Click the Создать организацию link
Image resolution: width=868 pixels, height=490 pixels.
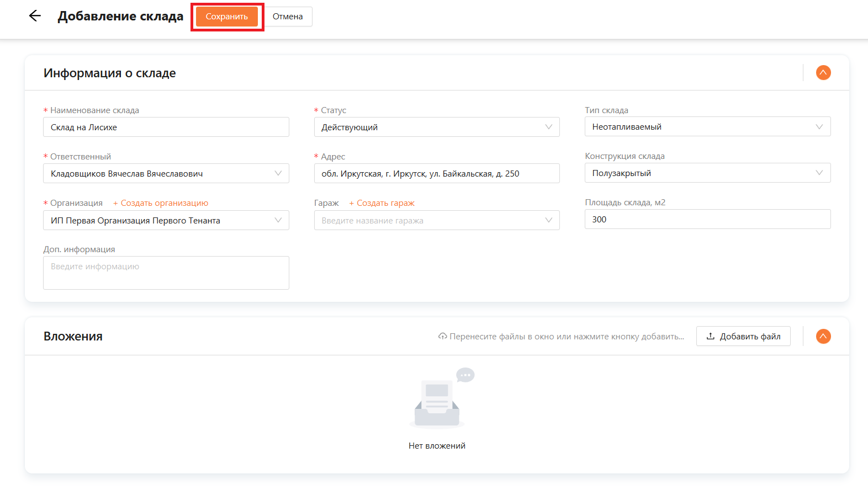(x=161, y=203)
